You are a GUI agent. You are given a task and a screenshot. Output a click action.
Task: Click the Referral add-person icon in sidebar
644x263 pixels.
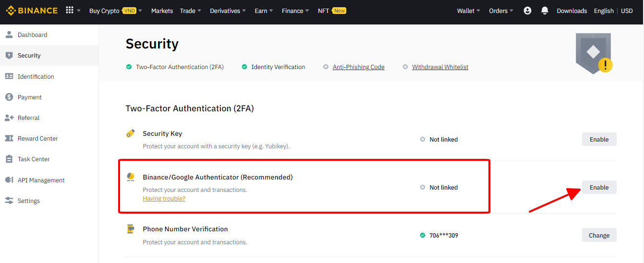pos(9,118)
